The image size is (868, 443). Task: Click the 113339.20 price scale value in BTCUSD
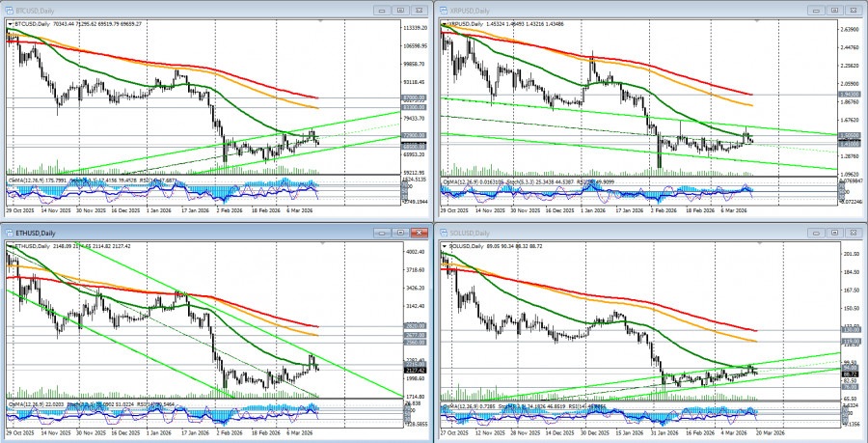pyautogui.click(x=415, y=28)
